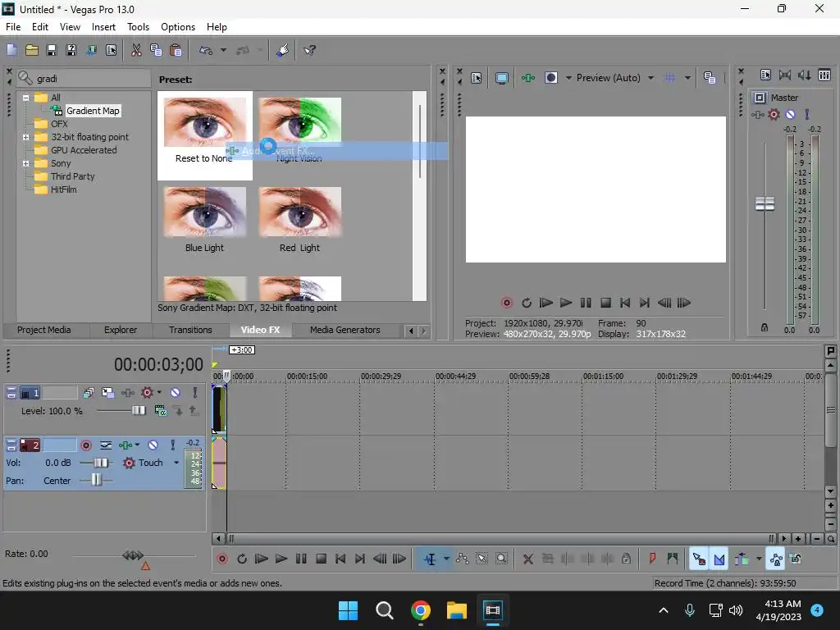Expand the 32-bit floating point folder

tap(25, 137)
